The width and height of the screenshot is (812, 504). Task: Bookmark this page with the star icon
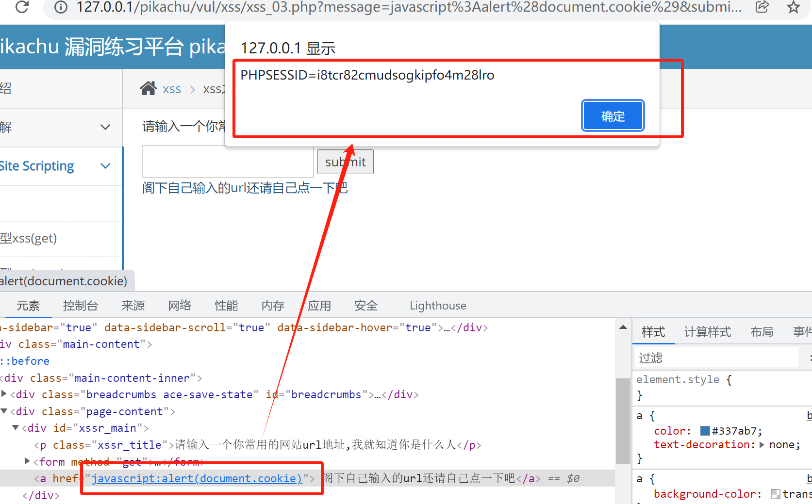click(x=794, y=7)
